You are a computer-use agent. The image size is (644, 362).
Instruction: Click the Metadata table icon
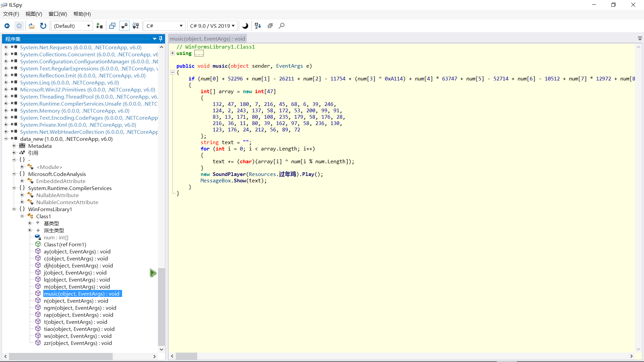(22, 146)
